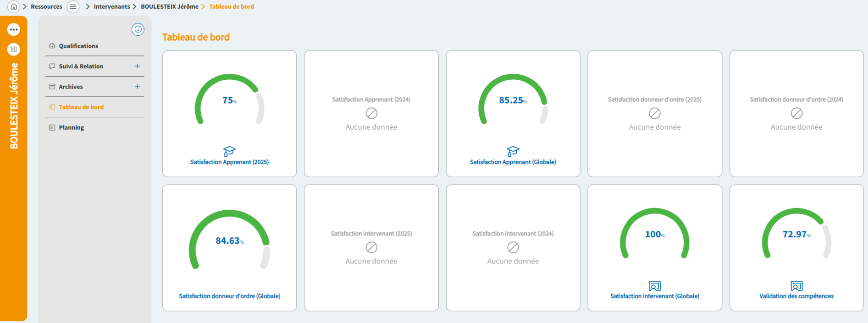Click the info icon above Qualifications
The image size is (868, 323).
(138, 29)
